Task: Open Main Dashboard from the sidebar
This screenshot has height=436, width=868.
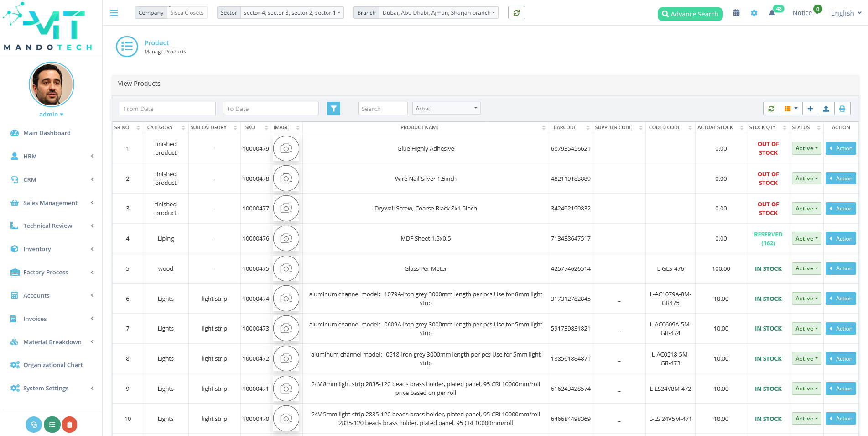Action: [47, 133]
